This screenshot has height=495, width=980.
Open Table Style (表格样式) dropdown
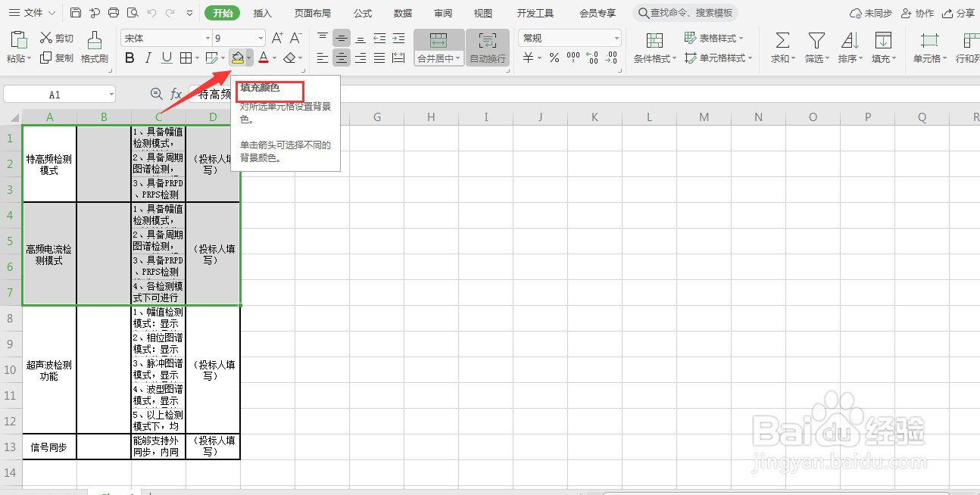click(x=713, y=38)
